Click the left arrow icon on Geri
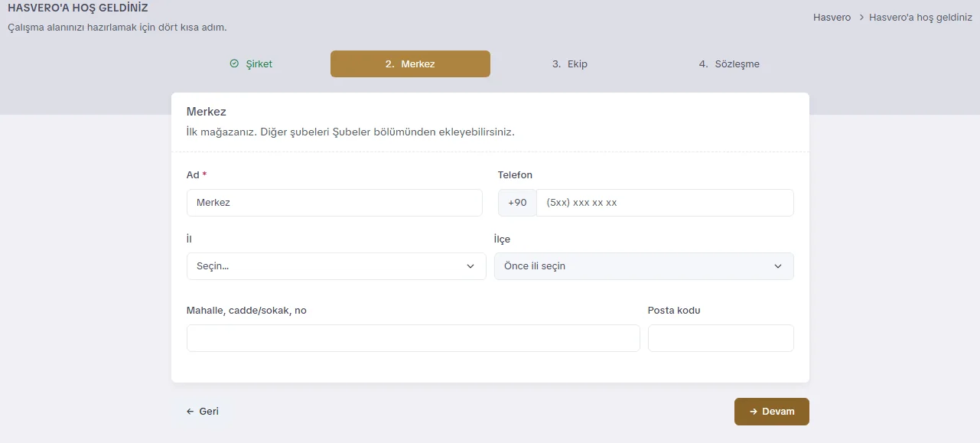The width and height of the screenshot is (980, 443). tap(190, 412)
